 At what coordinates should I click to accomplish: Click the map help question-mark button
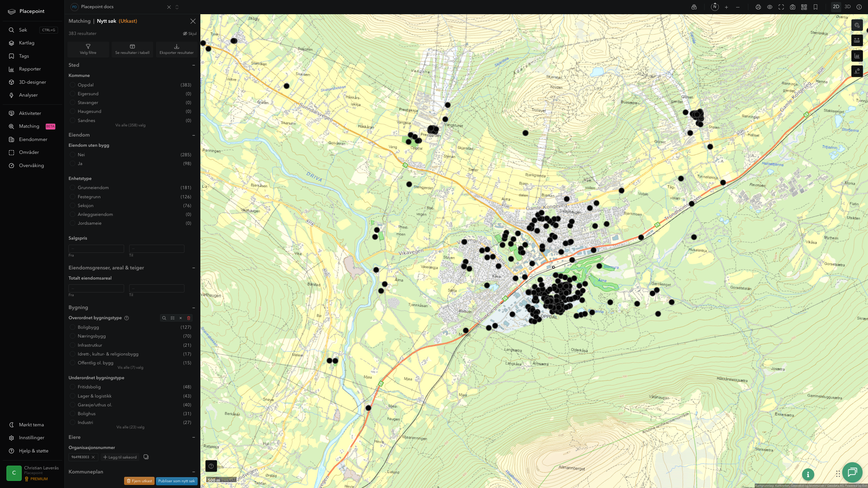click(x=211, y=466)
